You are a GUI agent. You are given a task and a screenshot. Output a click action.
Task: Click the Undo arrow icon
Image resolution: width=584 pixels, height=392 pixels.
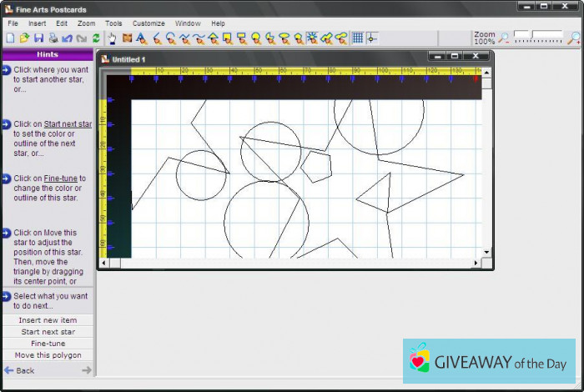point(67,38)
